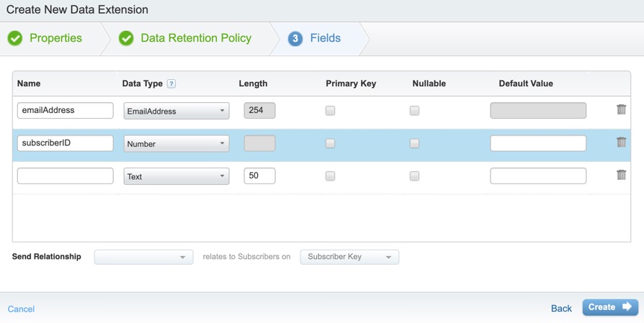Click the emailAddress name field

(x=66, y=110)
